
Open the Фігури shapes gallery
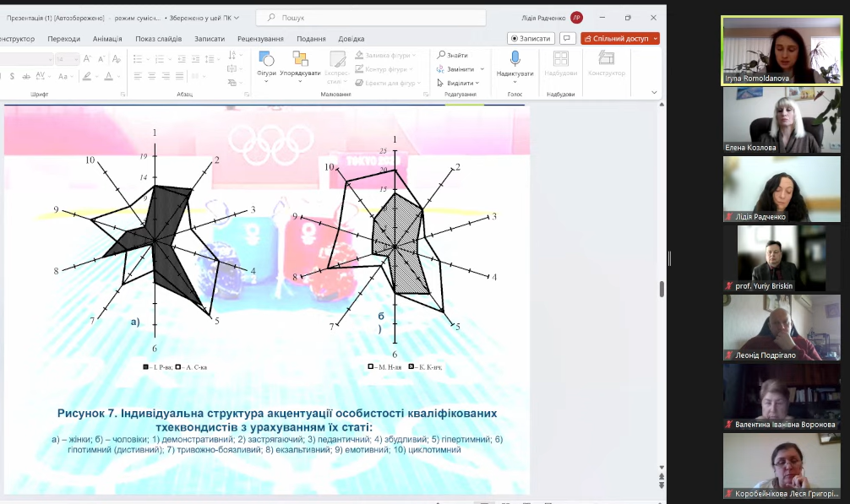pos(266,63)
